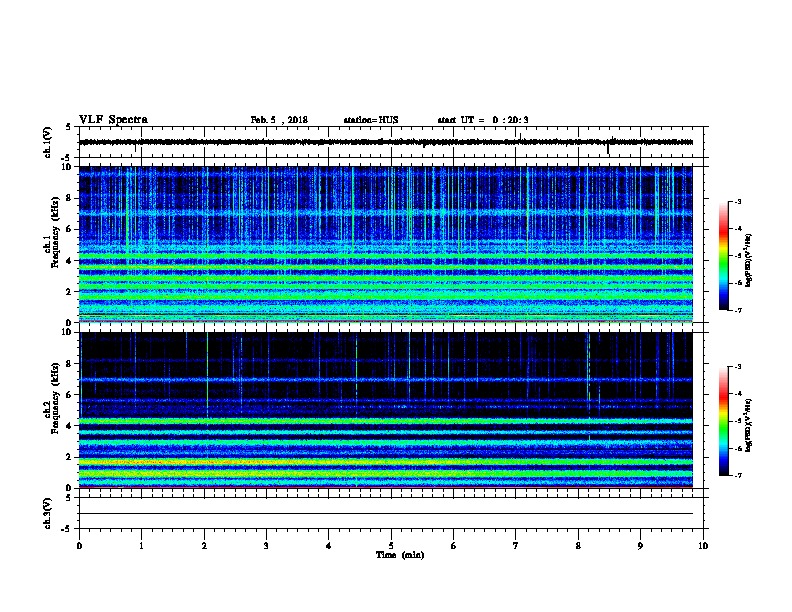Click the "Time (min)" x-axis label
Screen dimensions: 792x612
(x=400, y=555)
